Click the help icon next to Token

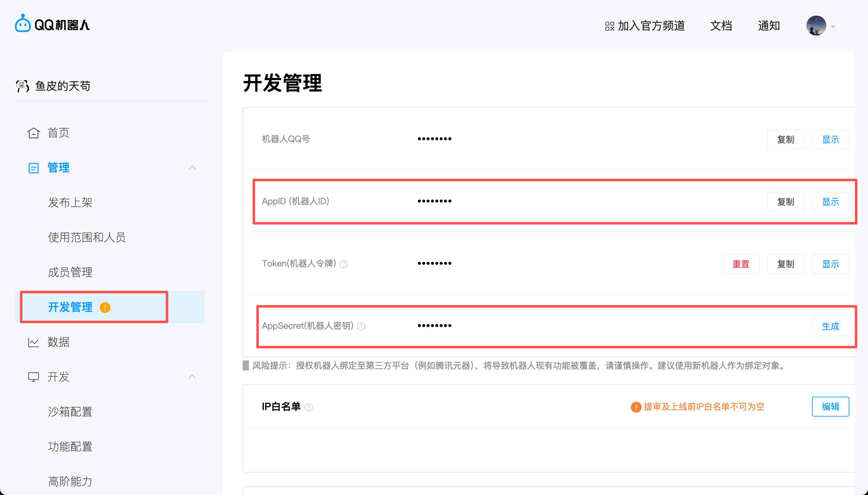[x=344, y=264]
